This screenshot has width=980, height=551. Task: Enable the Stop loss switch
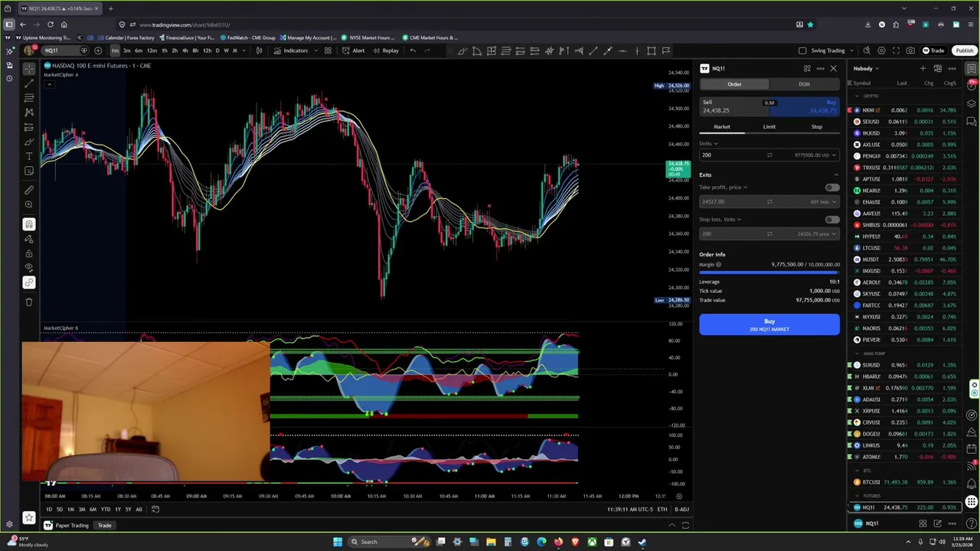click(x=831, y=220)
